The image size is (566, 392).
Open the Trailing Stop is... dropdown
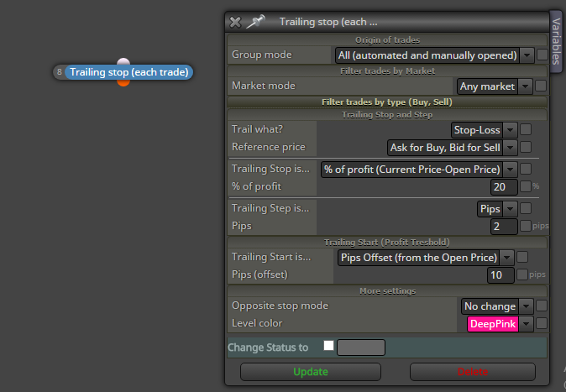pos(419,170)
